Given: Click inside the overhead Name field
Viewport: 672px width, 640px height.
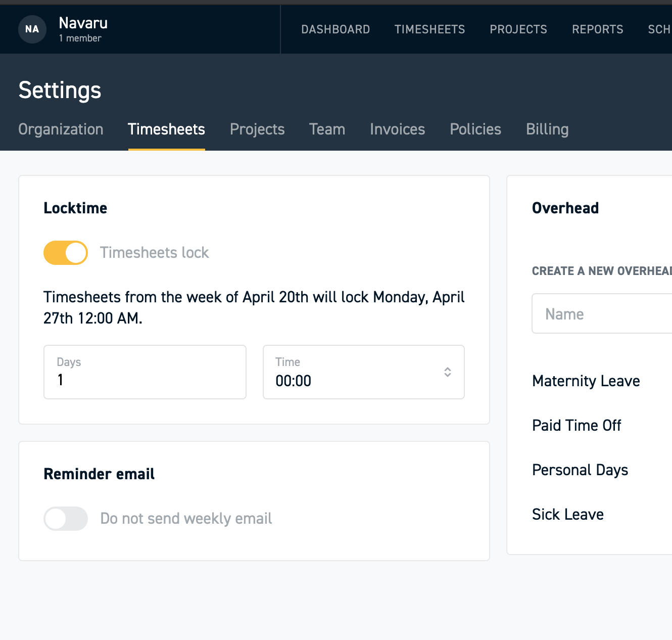Looking at the screenshot, I should click(x=596, y=313).
